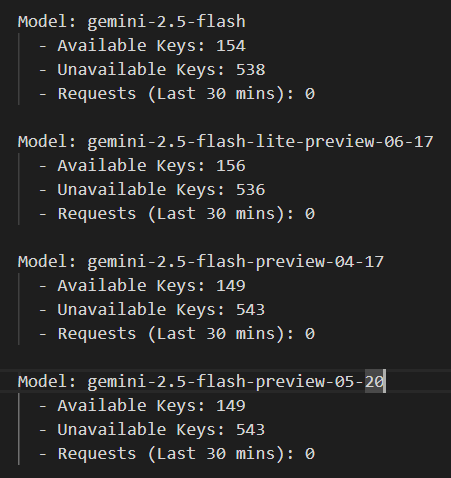This screenshot has width=451, height=478.
Task: Place cursor on 'Available Keys: 154'
Action: point(152,46)
